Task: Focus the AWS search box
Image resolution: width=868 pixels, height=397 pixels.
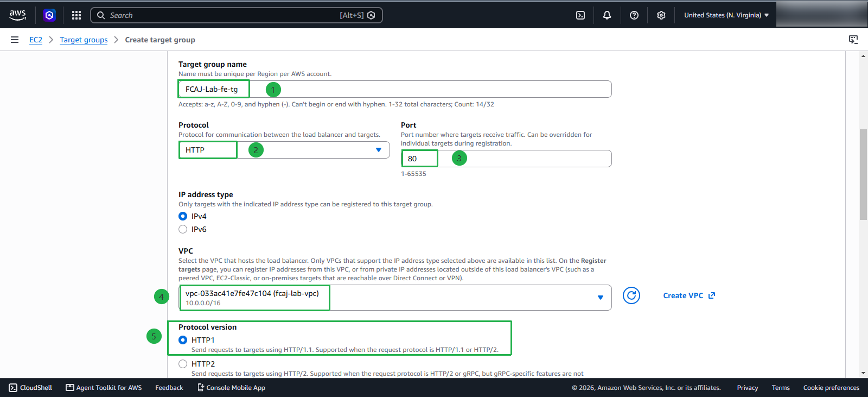Action: point(237,15)
